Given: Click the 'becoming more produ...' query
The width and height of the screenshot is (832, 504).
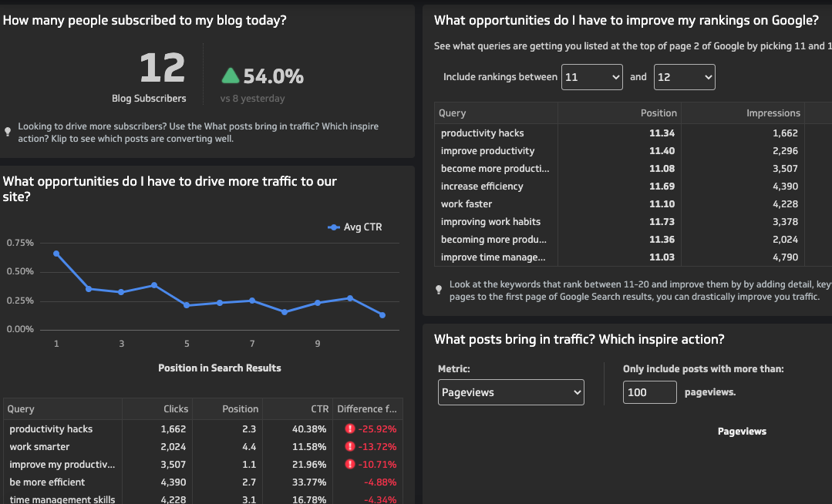Looking at the screenshot, I should 493,239.
